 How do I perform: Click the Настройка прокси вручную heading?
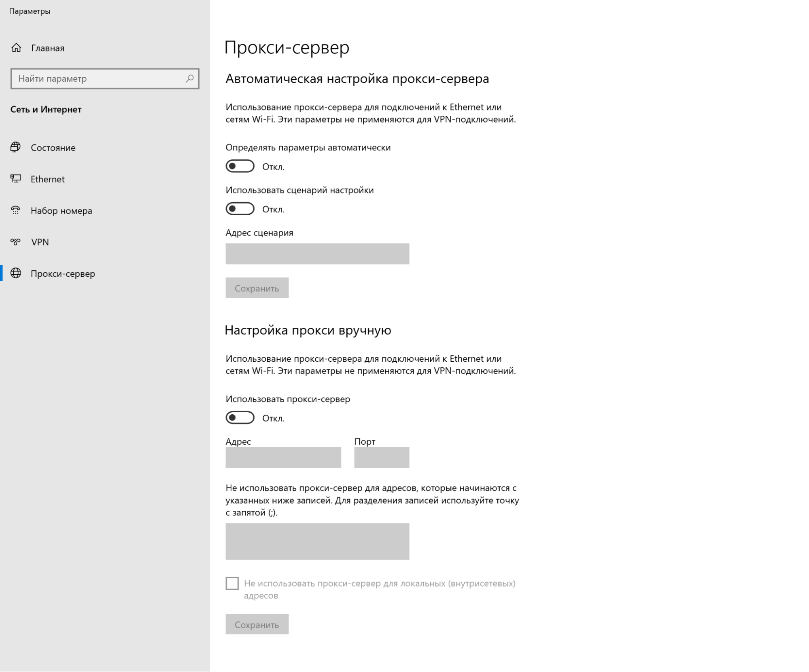tap(308, 330)
